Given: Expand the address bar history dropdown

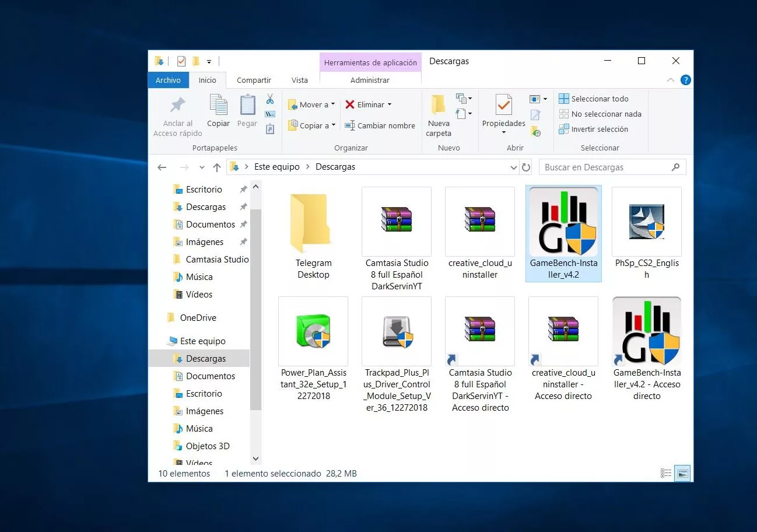Looking at the screenshot, I should click(513, 167).
